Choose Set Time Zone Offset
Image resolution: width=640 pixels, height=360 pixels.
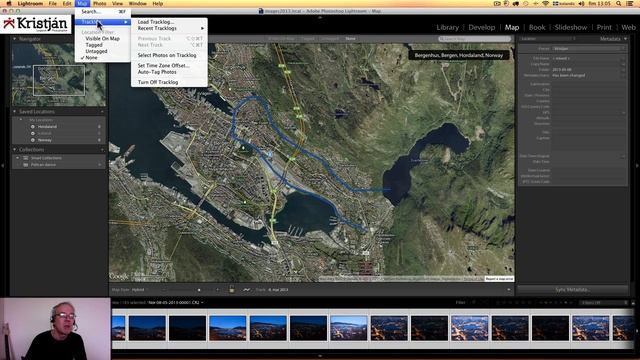click(163, 65)
